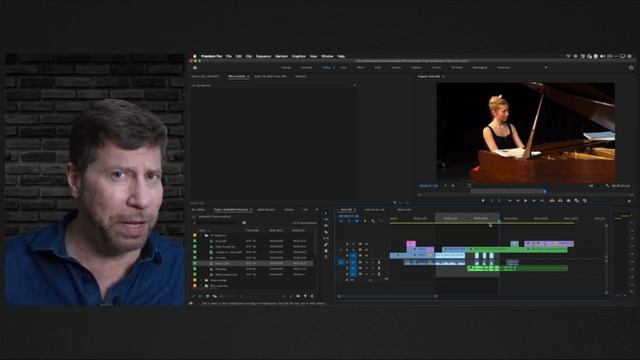640x360 pixels.
Task: Play the sequence in Program monitor
Action: pos(526,201)
